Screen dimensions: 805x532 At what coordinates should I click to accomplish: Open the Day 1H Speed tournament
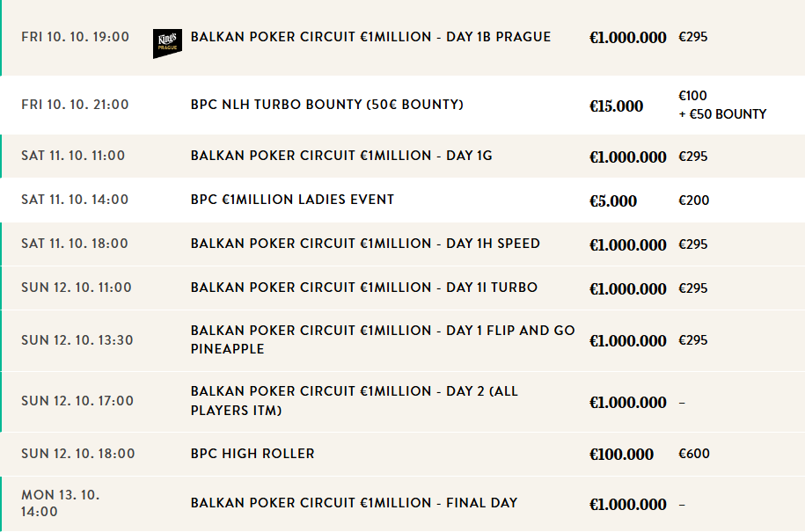click(x=365, y=244)
